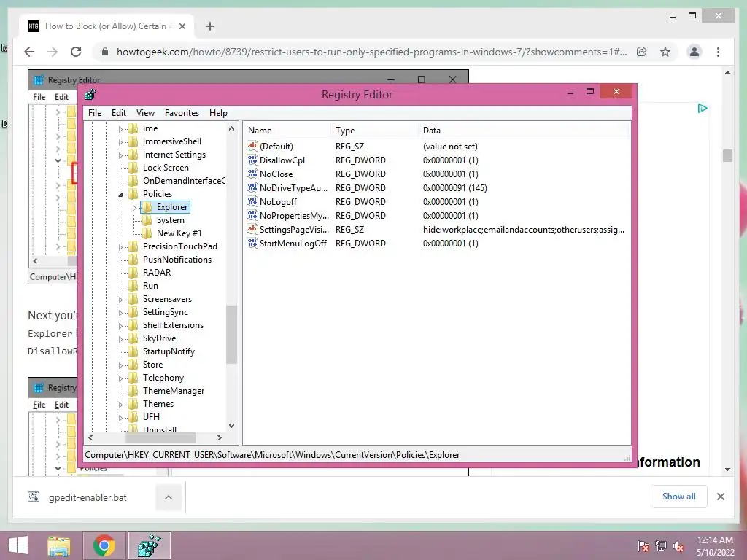This screenshot has height=560, width=747.
Task: Expand the Screensavers key
Action: [x=120, y=300]
